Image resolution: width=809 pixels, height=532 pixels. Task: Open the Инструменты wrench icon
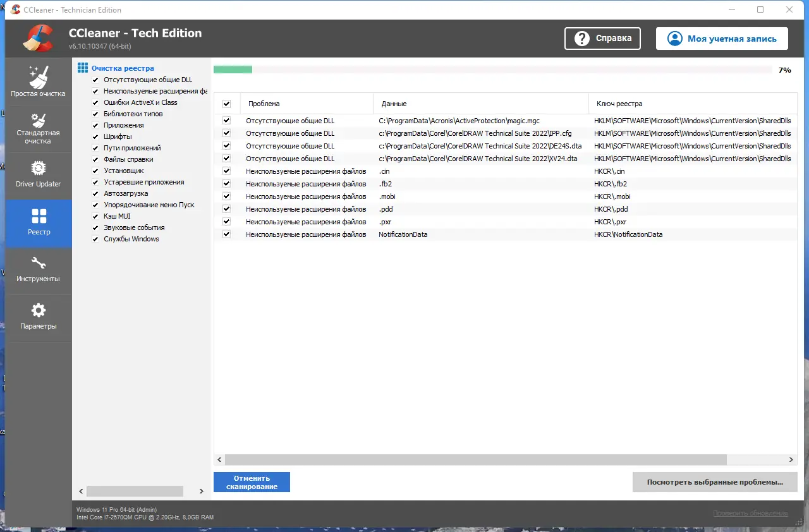pyautogui.click(x=38, y=264)
